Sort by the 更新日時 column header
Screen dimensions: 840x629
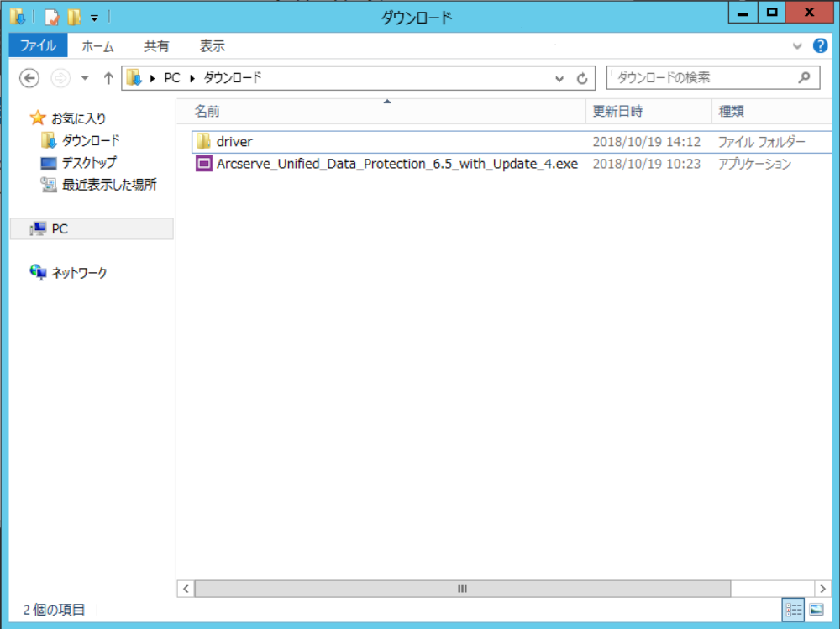(x=648, y=112)
